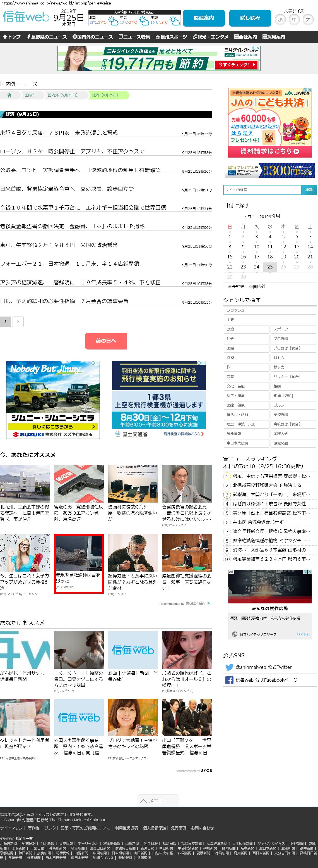Open 信州スポーツ menu
This screenshot has width=318, height=868.
tap(171, 37)
